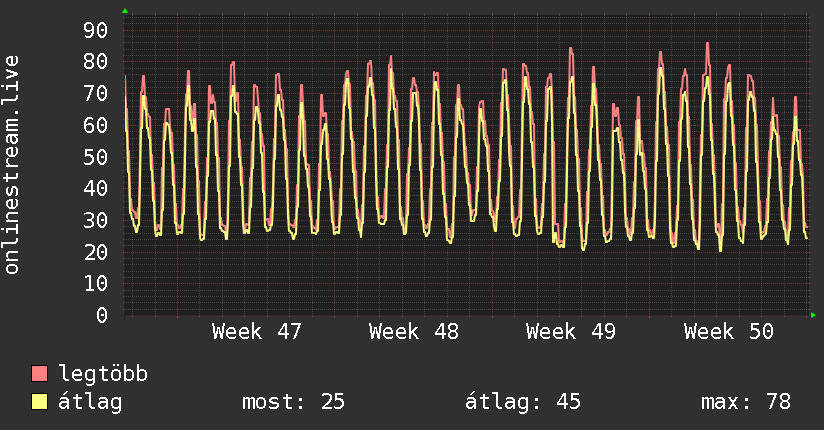Click the Week 49 axis label
Image resolution: width=824 pixels, height=430 pixels.
coord(571,332)
